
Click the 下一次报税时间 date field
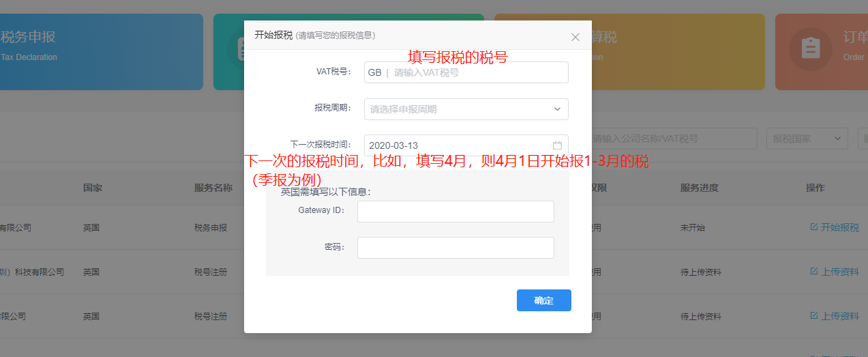tap(466, 145)
